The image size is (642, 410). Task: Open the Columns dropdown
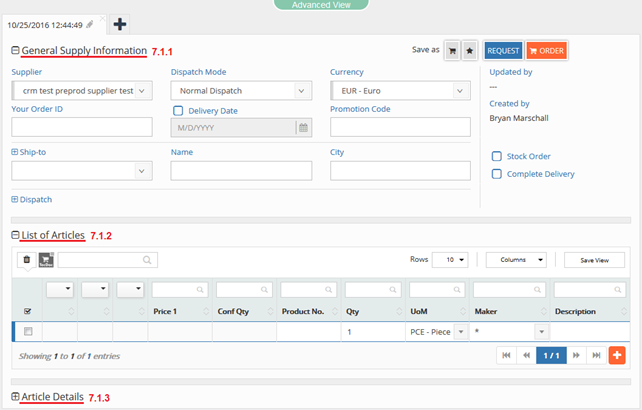point(516,259)
